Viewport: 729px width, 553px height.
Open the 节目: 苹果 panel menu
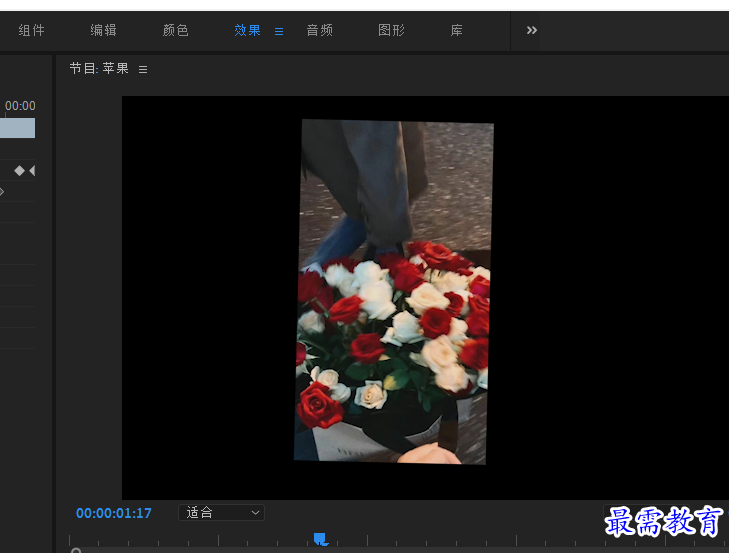click(143, 69)
